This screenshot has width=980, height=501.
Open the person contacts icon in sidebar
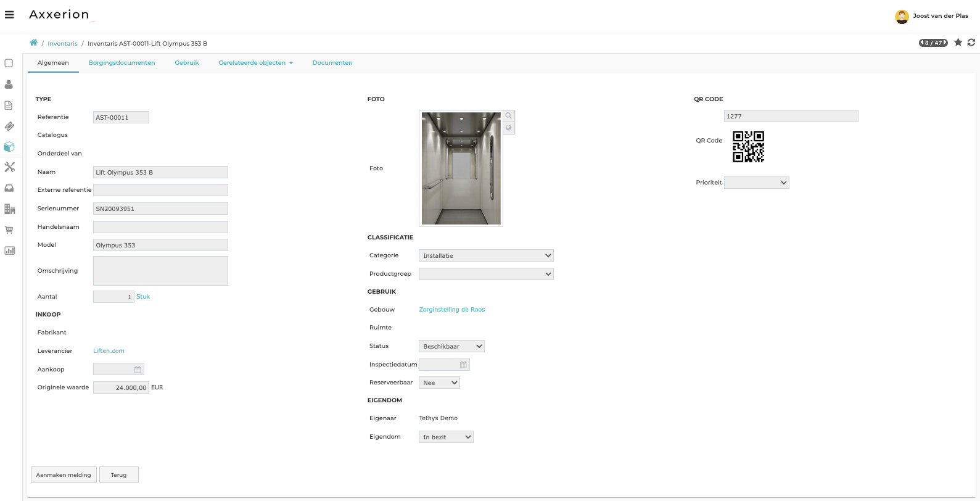coord(9,84)
